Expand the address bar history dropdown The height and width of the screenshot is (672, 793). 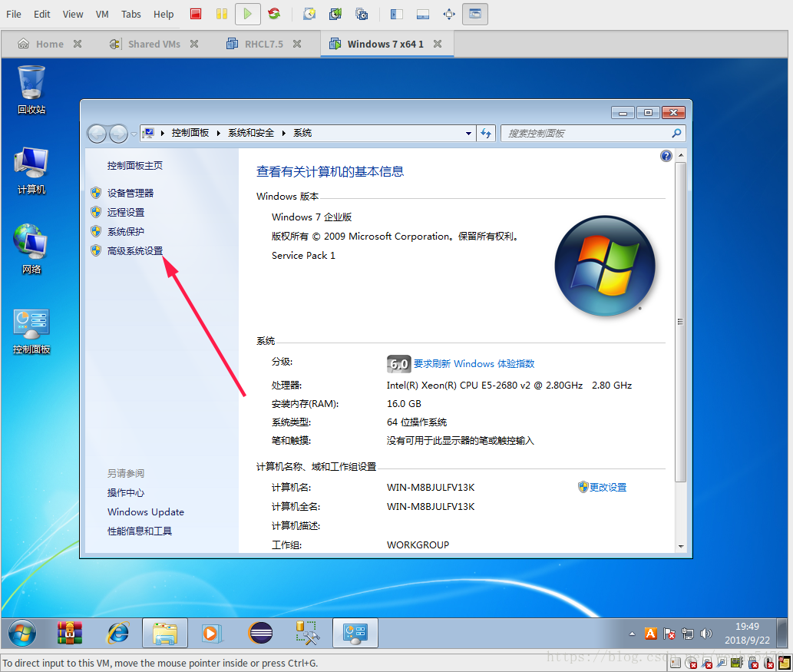[468, 134]
